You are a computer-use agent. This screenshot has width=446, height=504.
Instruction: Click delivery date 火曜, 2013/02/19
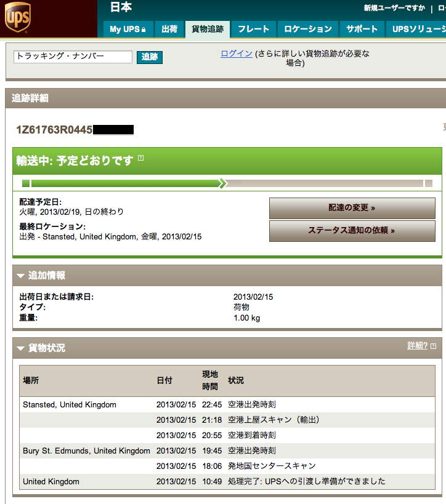click(49, 212)
